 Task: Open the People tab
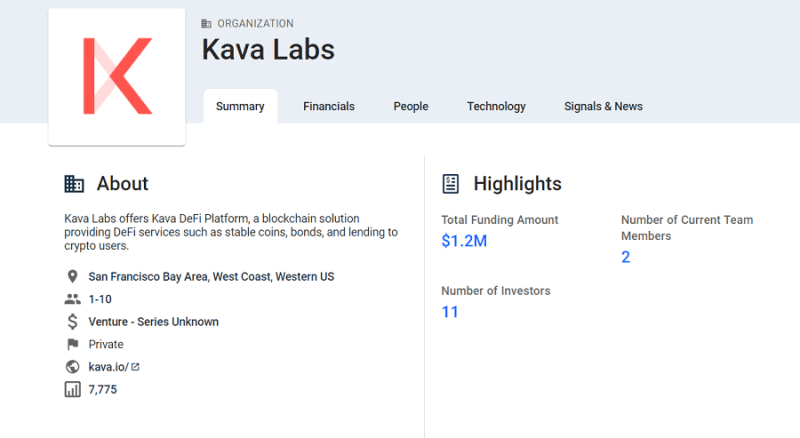tap(411, 106)
